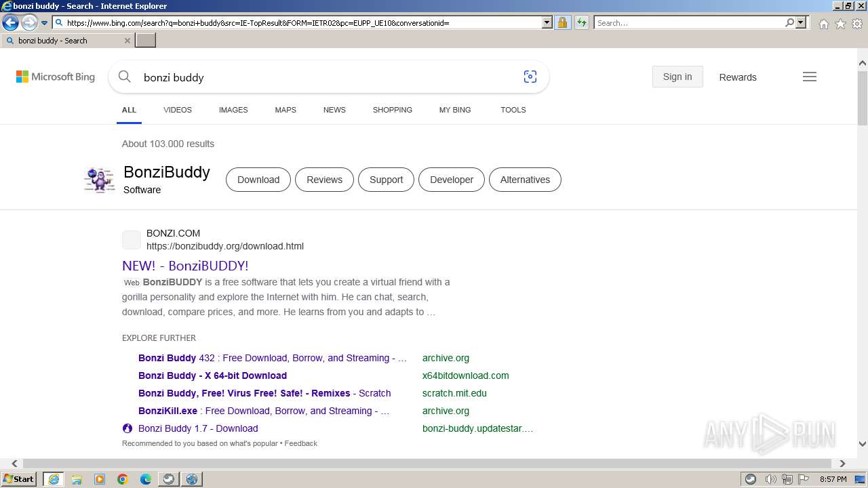Switch to SHOPPING tab
Image resolution: width=868 pixels, height=488 pixels.
[x=393, y=110]
